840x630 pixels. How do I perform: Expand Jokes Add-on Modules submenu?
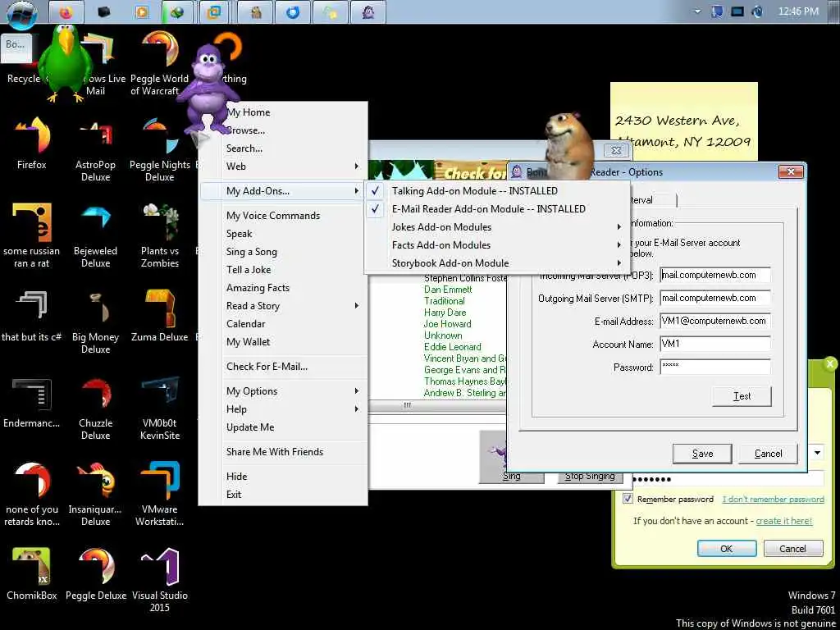(x=496, y=227)
